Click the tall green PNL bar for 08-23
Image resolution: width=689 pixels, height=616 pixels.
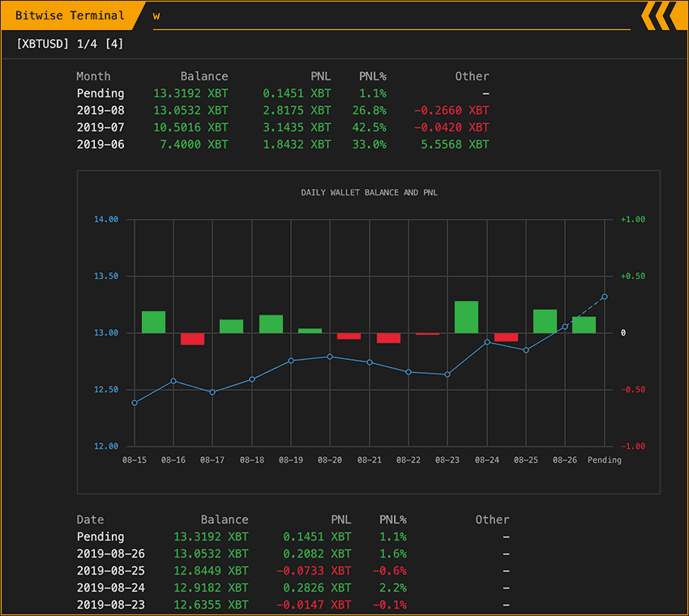pyautogui.click(x=467, y=317)
